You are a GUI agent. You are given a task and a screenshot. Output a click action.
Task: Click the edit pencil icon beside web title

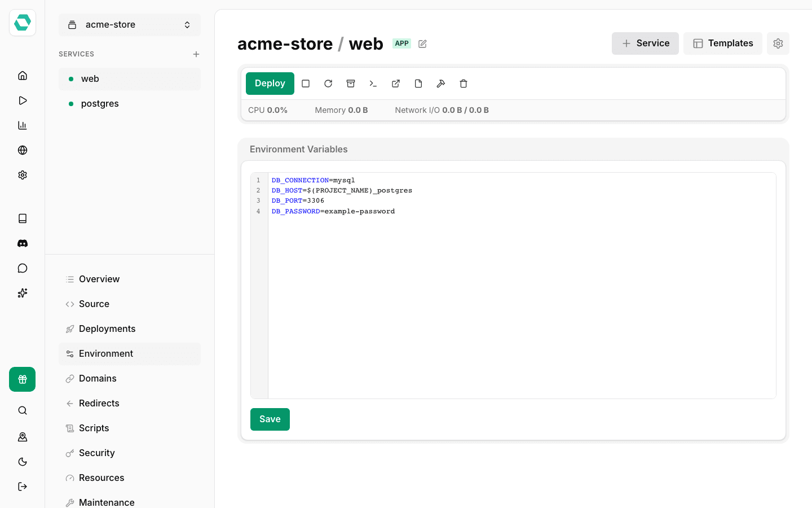point(422,44)
